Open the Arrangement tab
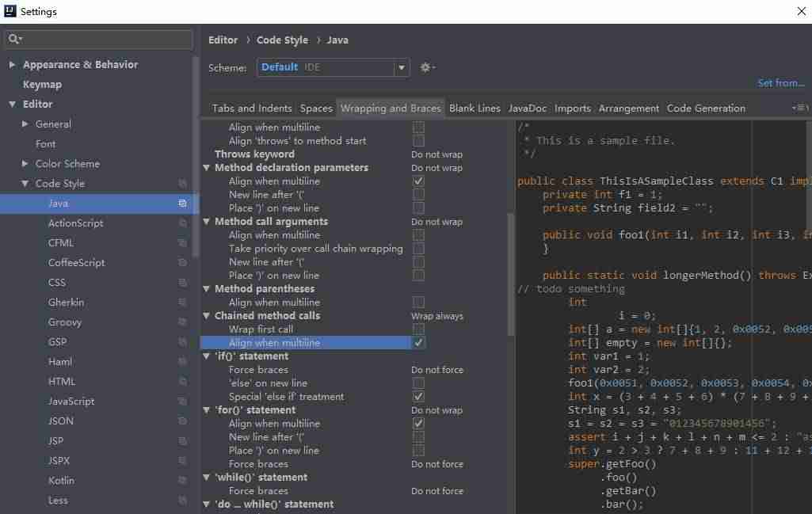Viewport: 812px width, 514px height. tap(629, 109)
